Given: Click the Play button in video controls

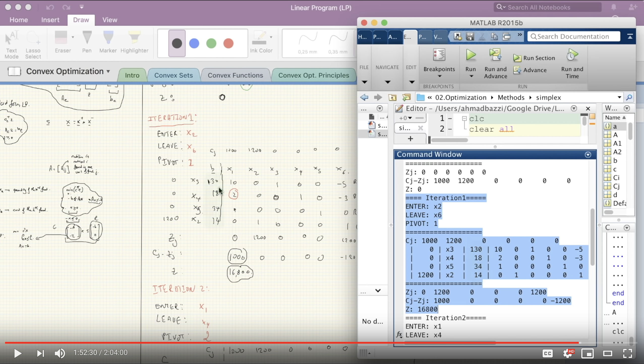Looking at the screenshot, I should (x=18, y=352).
